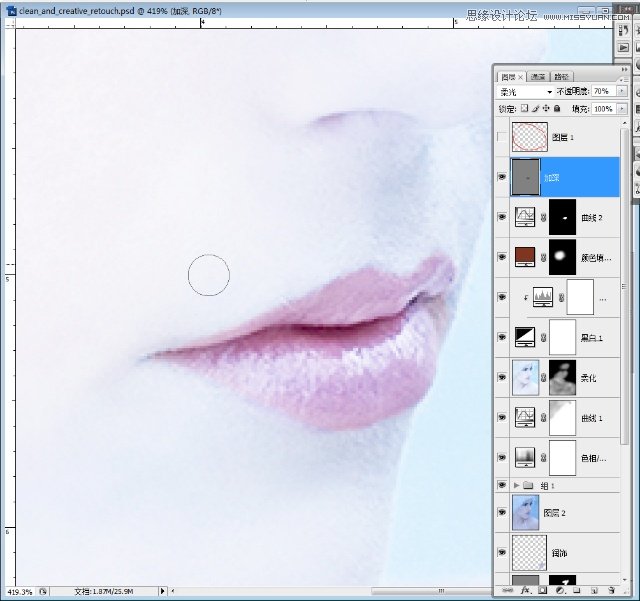
Task: Click the lock transparent pixels icon
Action: [x=524, y=108]
